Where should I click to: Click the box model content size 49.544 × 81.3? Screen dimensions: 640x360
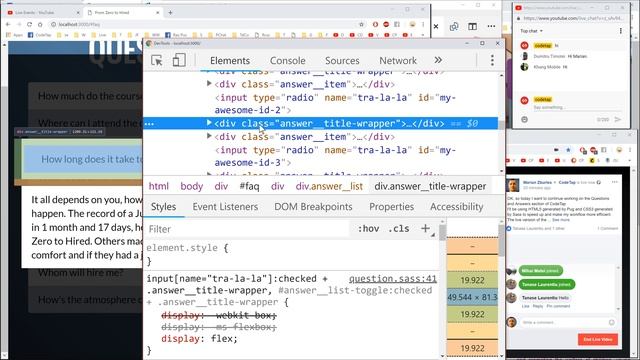click(472, 297)
